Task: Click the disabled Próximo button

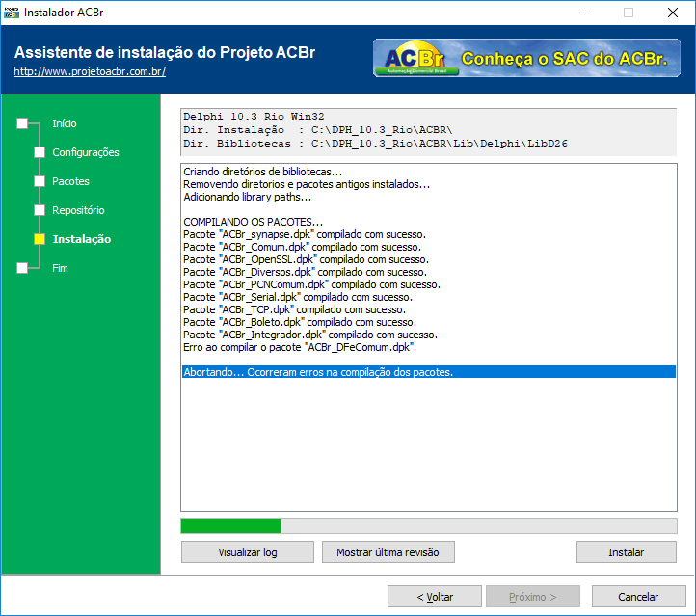Action: [x=533, y=597]
